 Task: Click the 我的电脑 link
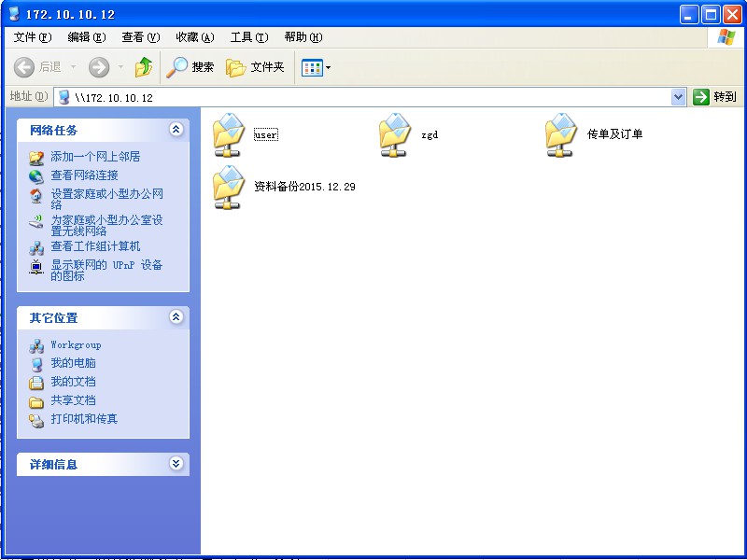(73, 363)
